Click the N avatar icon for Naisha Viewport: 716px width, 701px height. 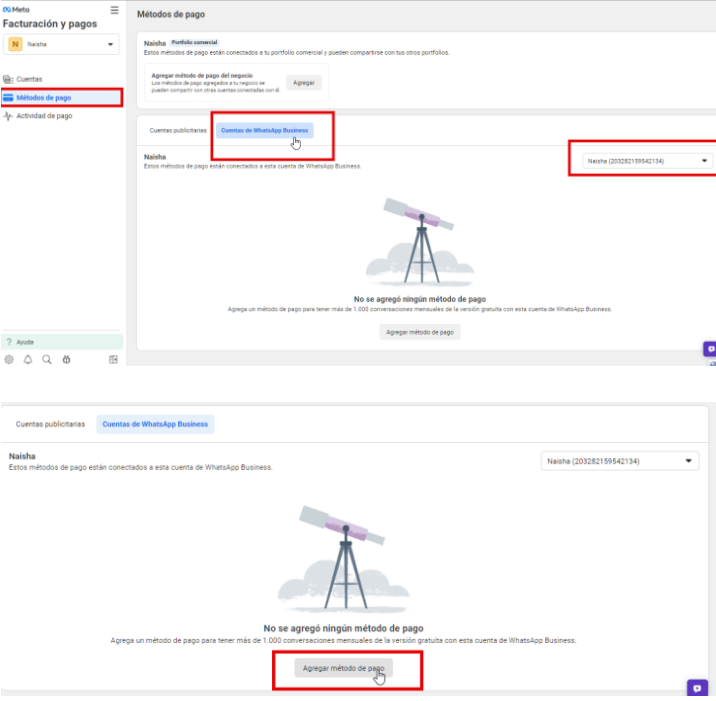[x=15, y=44]
